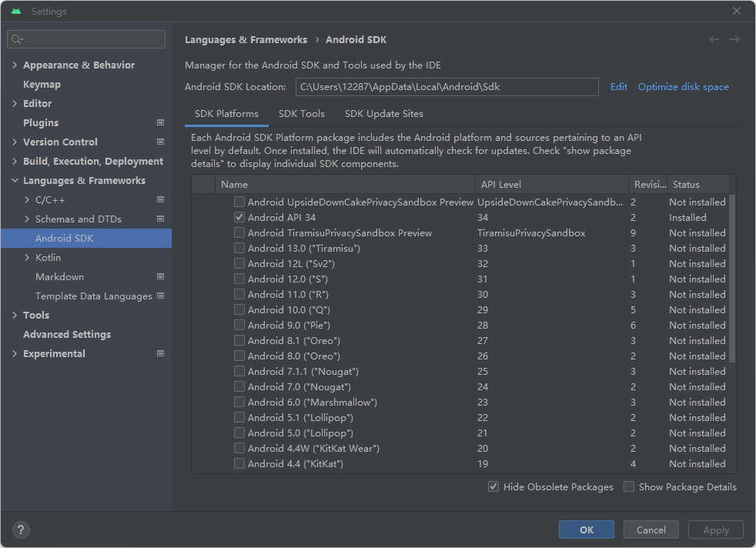Open Advanced Settings page
Image resolution: width=756 pixels, height=548 pixels.
[67, 335]
